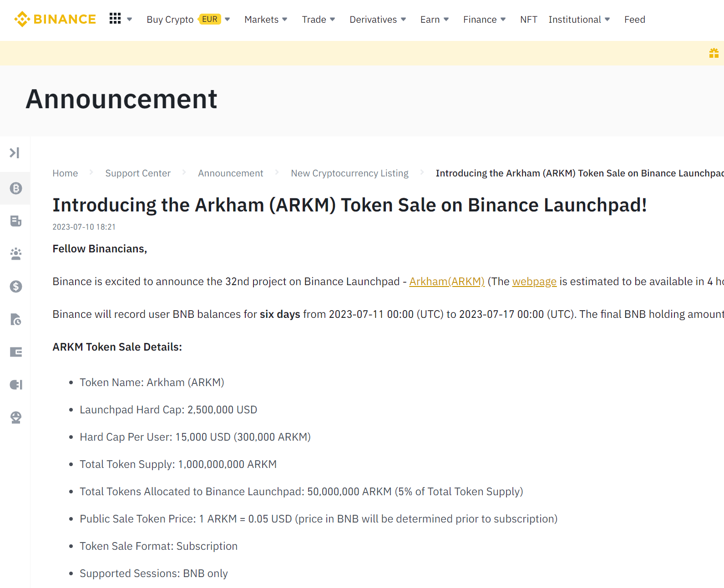Open the headset support sidebar icon

click(x=16, y=417)
